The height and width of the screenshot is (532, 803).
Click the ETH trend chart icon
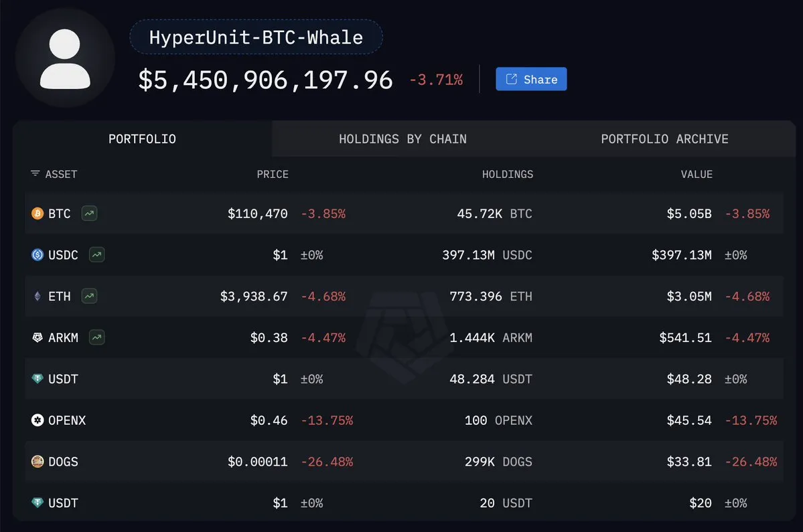coord(89,296)
